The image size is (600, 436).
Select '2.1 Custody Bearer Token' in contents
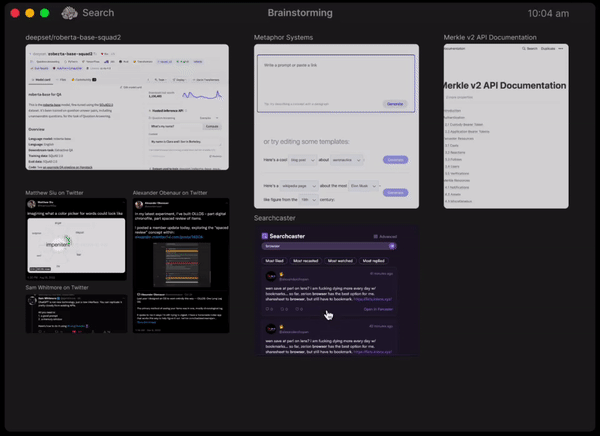(x=463, y=124)
